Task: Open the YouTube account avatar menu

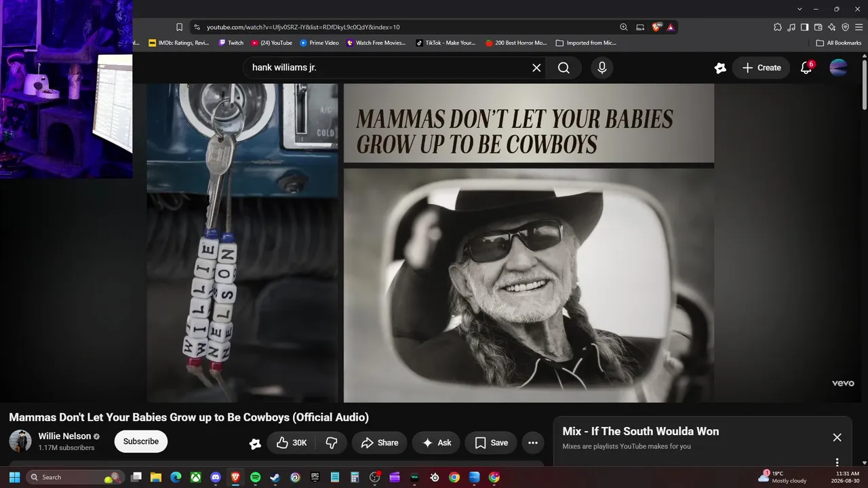Action: (x=838, y=68)
